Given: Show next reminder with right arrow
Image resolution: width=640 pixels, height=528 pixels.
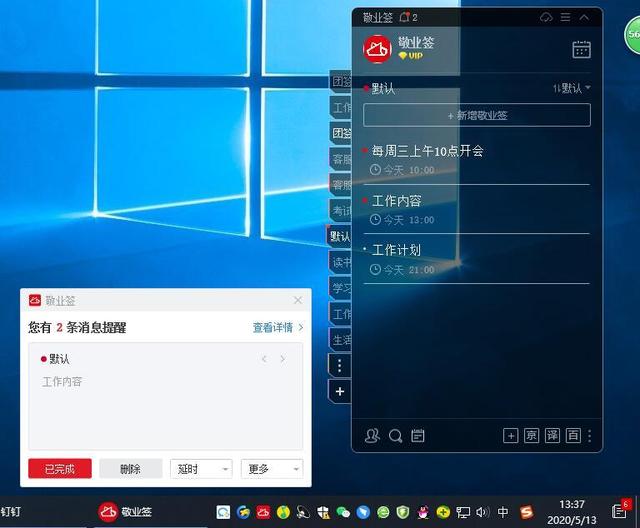Looking at the screenshot, I should click(x=282, y=359).
